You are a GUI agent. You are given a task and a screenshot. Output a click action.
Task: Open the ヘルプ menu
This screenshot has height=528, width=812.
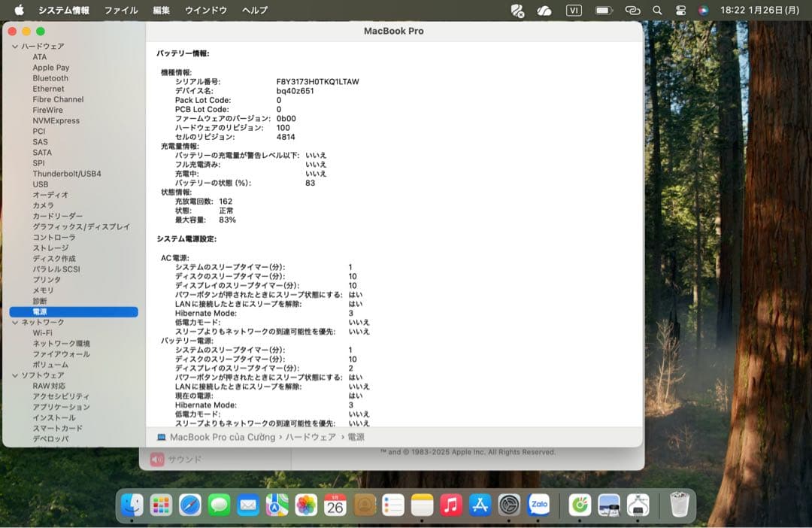pos(255,10)
